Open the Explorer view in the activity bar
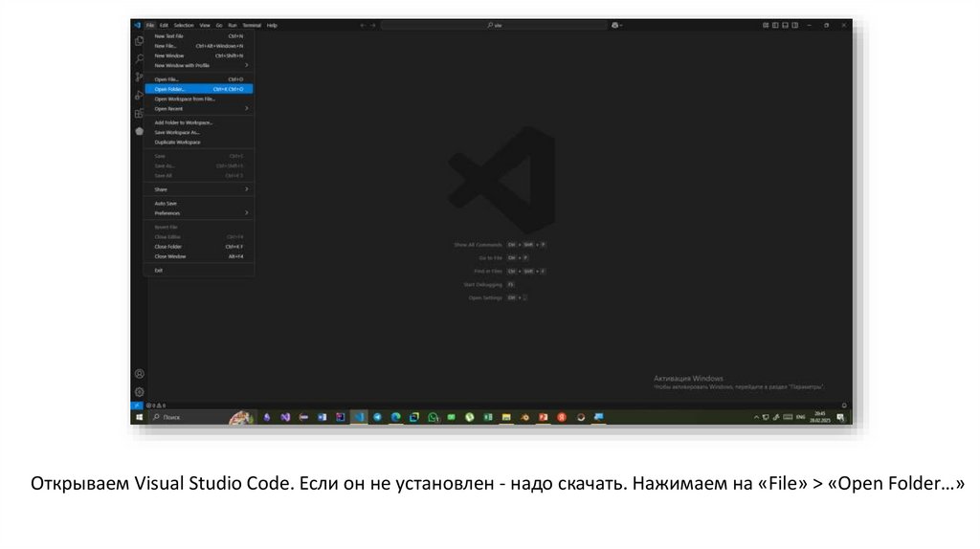980x549 pixels. click(x=140, y=40)
